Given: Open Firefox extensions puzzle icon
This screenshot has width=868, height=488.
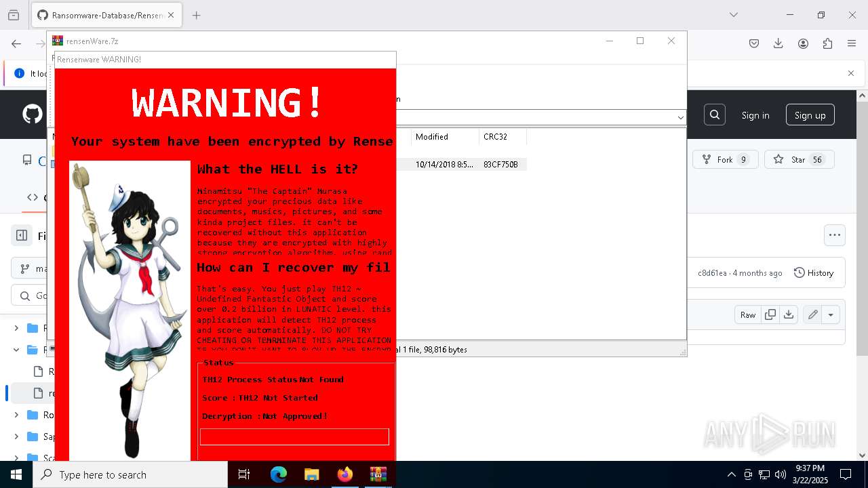Looking at the screenshot, I should (x=827, y=43).
